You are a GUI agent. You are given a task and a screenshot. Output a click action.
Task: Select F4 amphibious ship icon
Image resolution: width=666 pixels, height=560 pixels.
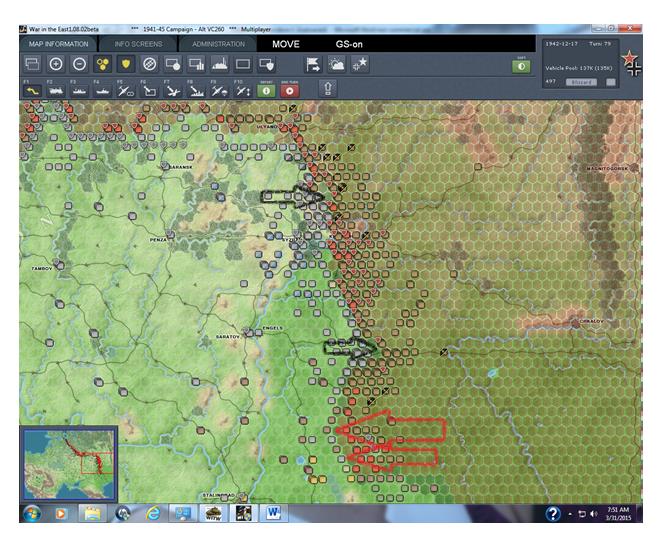click(x=102, y=91)
